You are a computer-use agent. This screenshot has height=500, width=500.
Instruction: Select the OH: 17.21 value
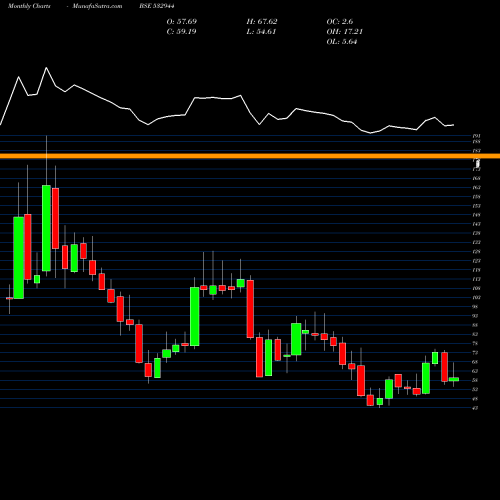tap(345, 32)
